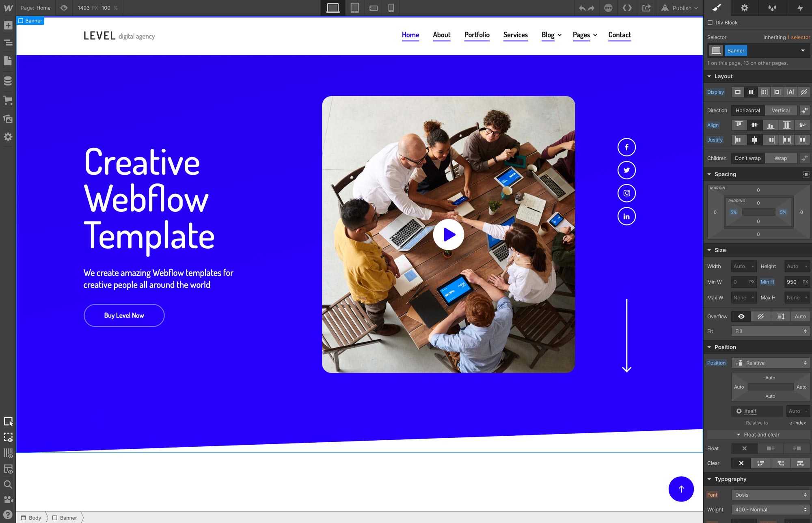The image size is (812, 523).
Task: Open the Weight 400 - Normal dropdown
Action: tap(771, 510)
